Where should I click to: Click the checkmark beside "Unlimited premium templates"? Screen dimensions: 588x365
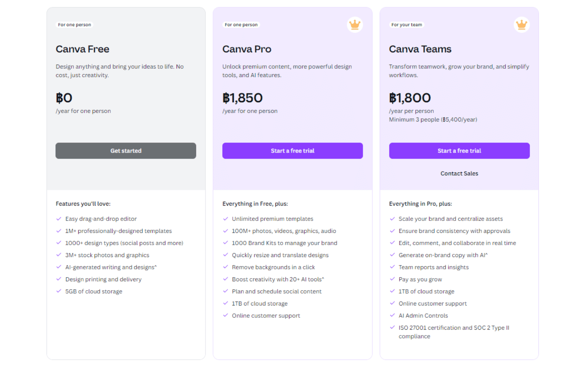coord(225,219)
